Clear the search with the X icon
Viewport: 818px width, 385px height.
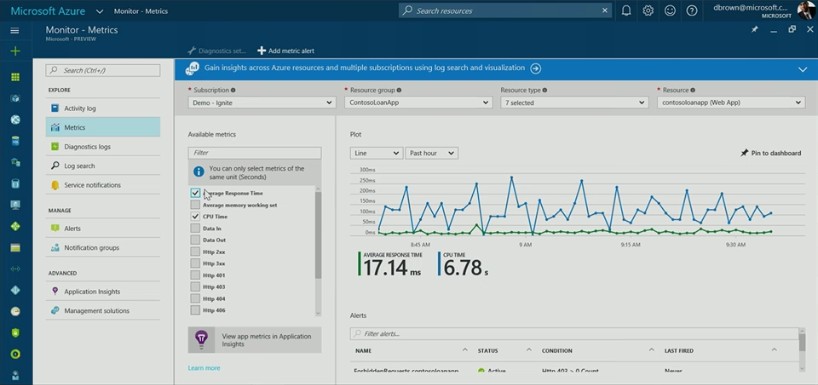pyautogui.click(x=605, y=10)
